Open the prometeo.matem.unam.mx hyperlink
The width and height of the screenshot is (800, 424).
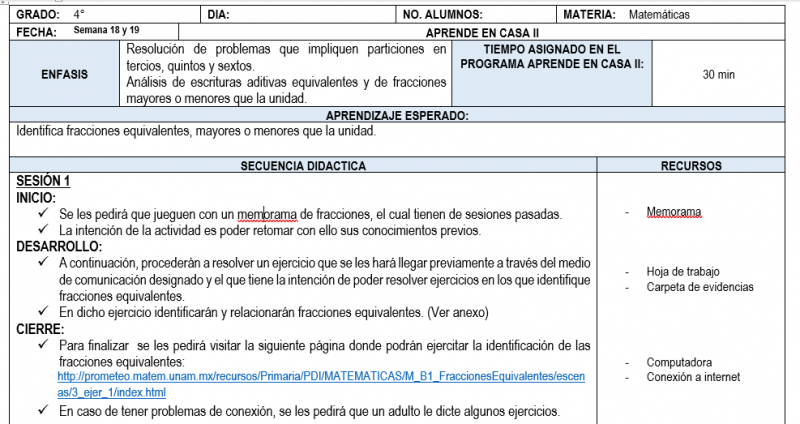click(321, 384)
